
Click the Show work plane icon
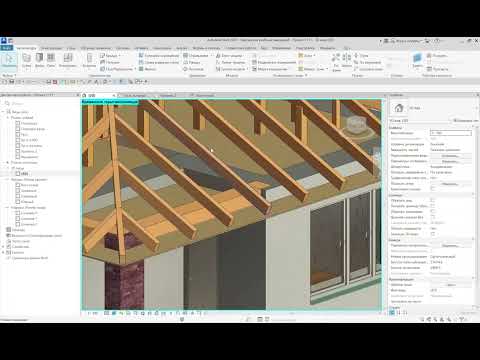tap(437, 55)
